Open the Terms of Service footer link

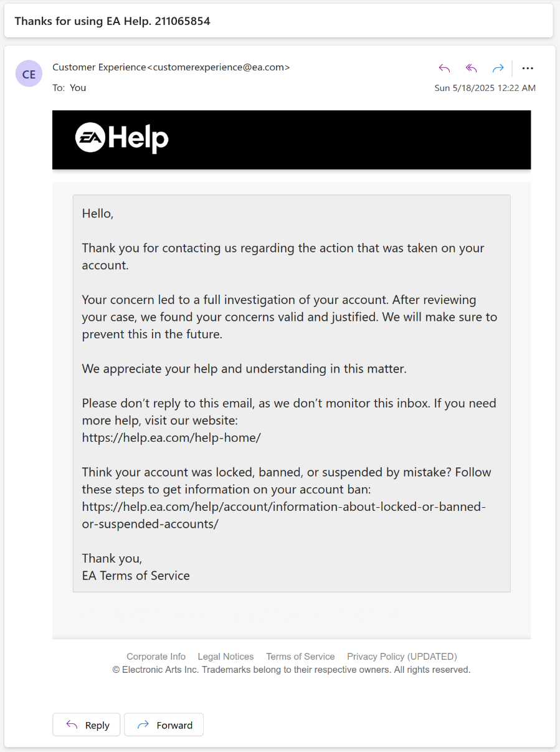tap(300, 657)
